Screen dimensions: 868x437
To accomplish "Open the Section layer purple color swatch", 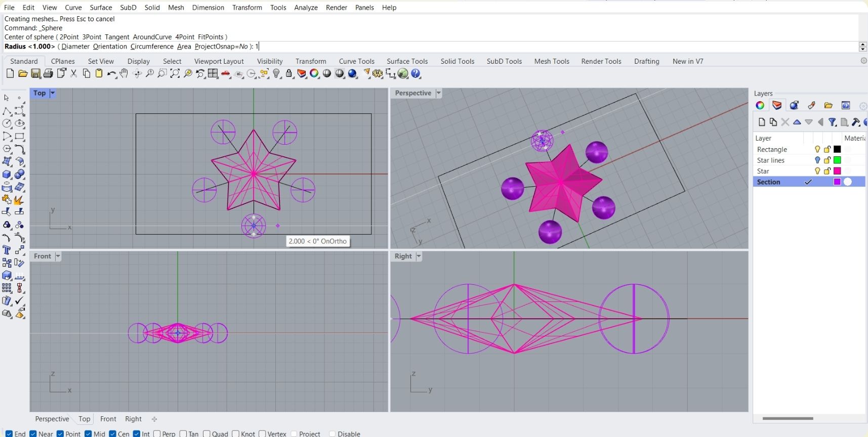I will pos(837,182).
